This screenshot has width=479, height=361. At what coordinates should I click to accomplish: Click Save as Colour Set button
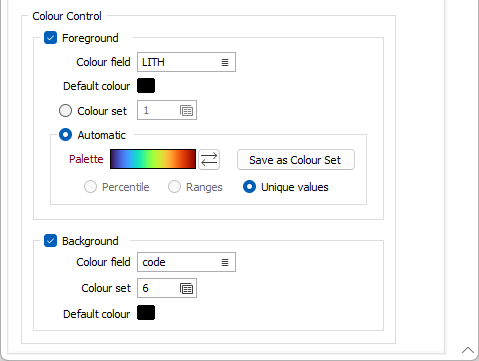coord(296,160)
